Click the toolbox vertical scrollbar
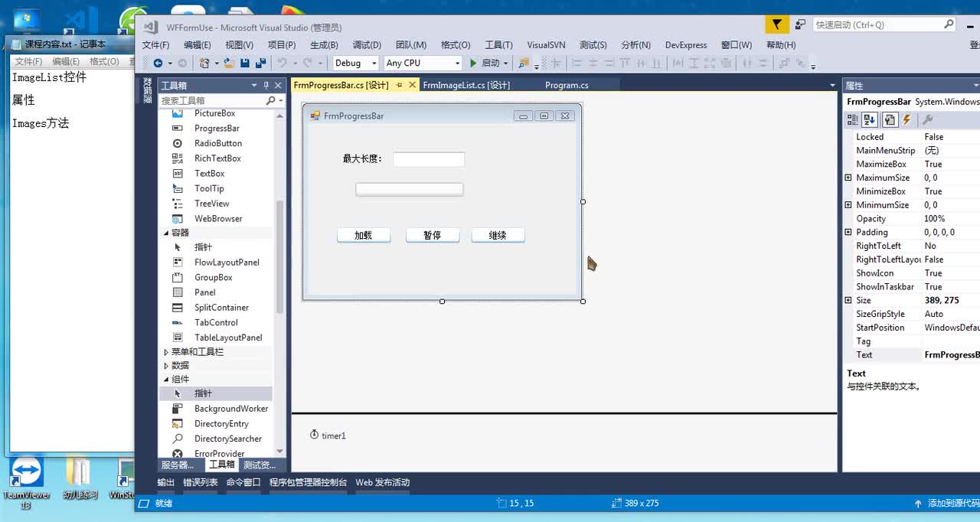The height and width of the screenshot is (522, 980). tap(279, 256)
